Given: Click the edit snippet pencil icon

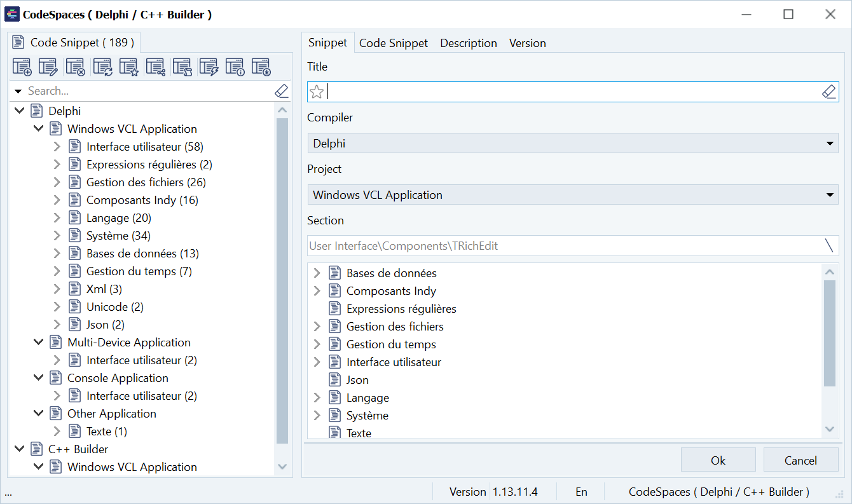Looking at the screenshot, I should [x=48, y=67].
